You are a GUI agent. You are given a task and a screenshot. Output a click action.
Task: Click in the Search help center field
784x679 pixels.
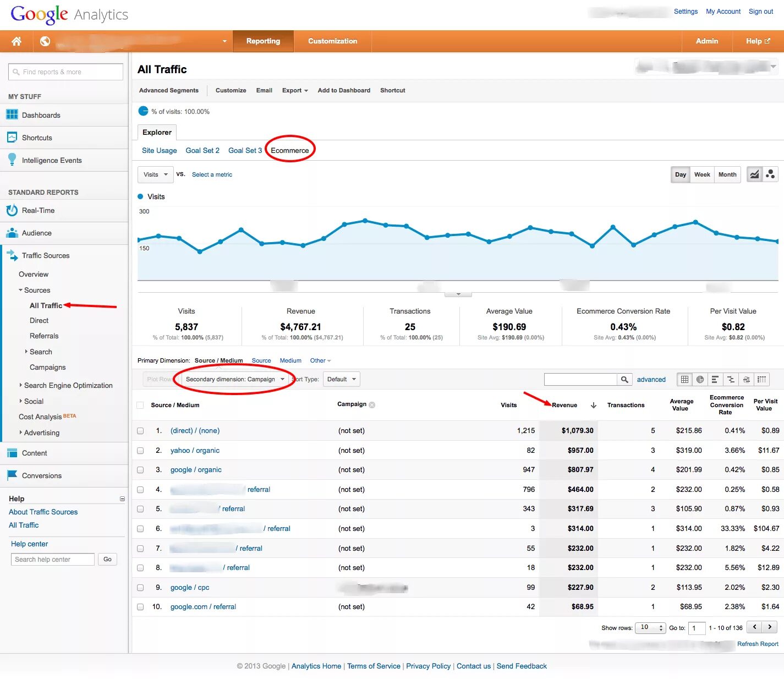click(53, 560)
